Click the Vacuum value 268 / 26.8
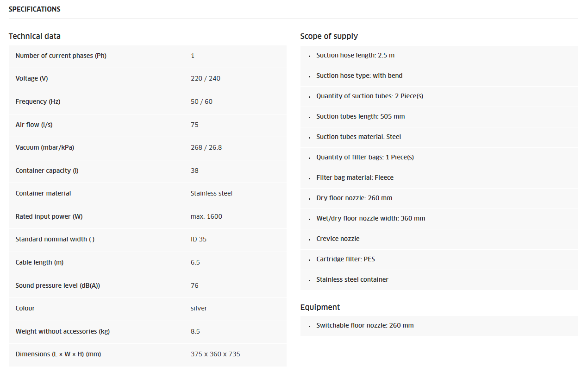 [x=206, y=147]
